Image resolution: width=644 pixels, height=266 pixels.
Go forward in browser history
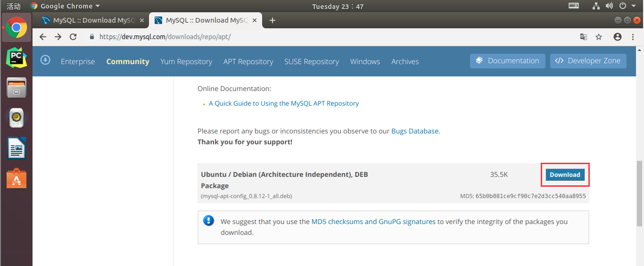pyautogui.click(x=58, y=37)
